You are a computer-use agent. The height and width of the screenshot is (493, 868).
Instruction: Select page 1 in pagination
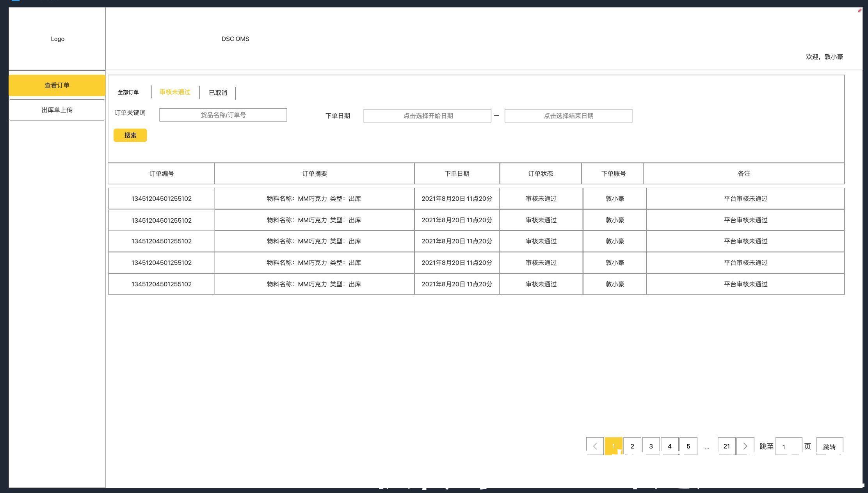click(614, 446)
